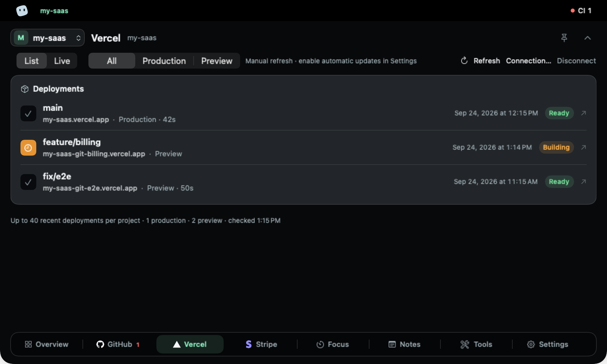The image size is (607, 364).
Task: Open the Vercel tab in bottom bar
Action: pos(190,344)
